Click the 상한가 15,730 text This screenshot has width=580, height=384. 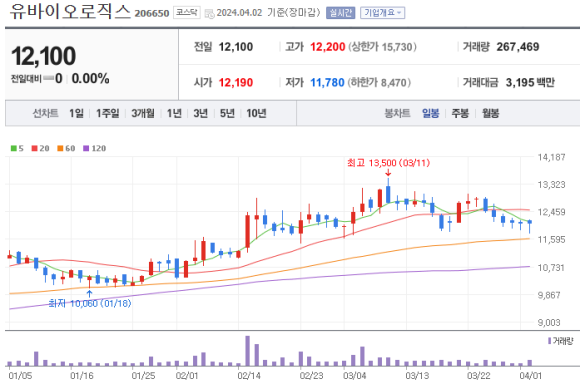pos(382,47)
